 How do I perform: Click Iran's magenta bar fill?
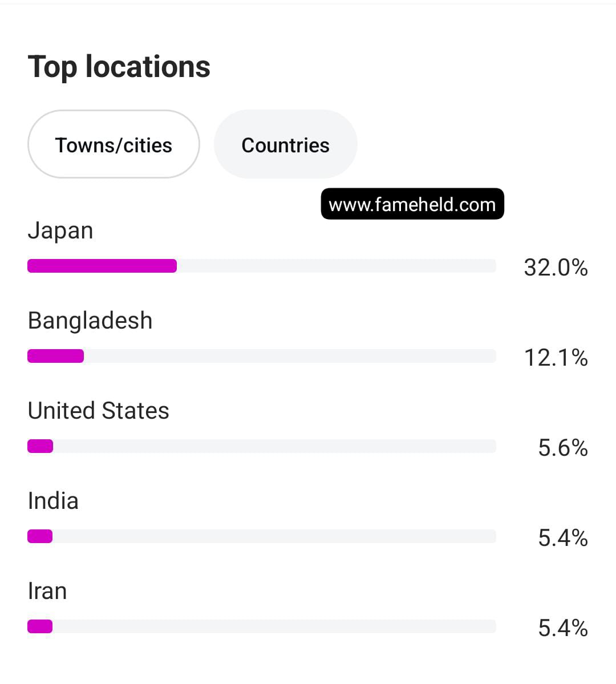coord(40,626)
